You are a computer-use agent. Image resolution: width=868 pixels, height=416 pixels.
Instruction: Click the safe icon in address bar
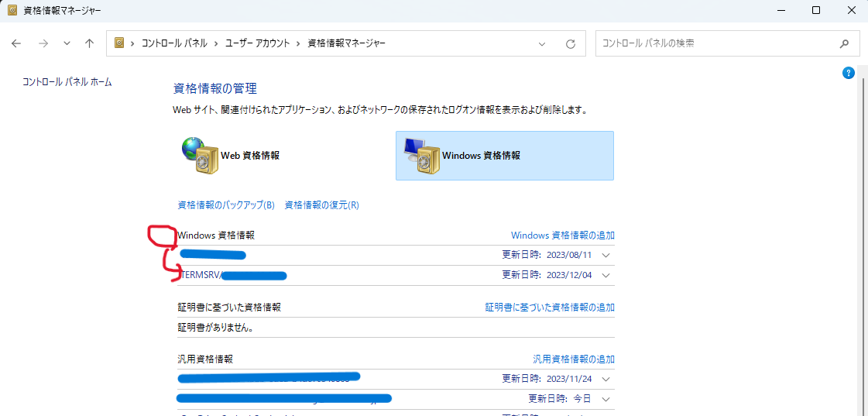coord(119,43)
